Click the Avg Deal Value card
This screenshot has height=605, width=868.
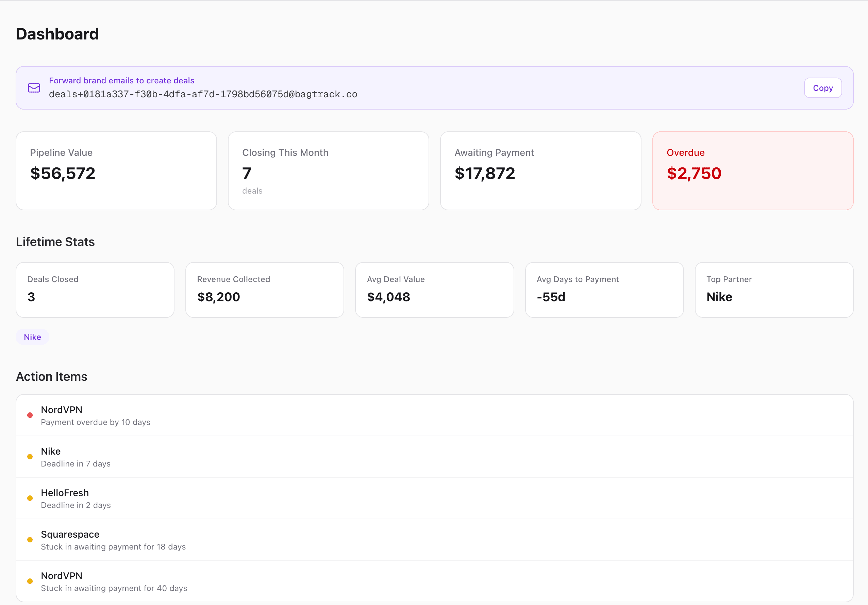(x=434, y=290)
